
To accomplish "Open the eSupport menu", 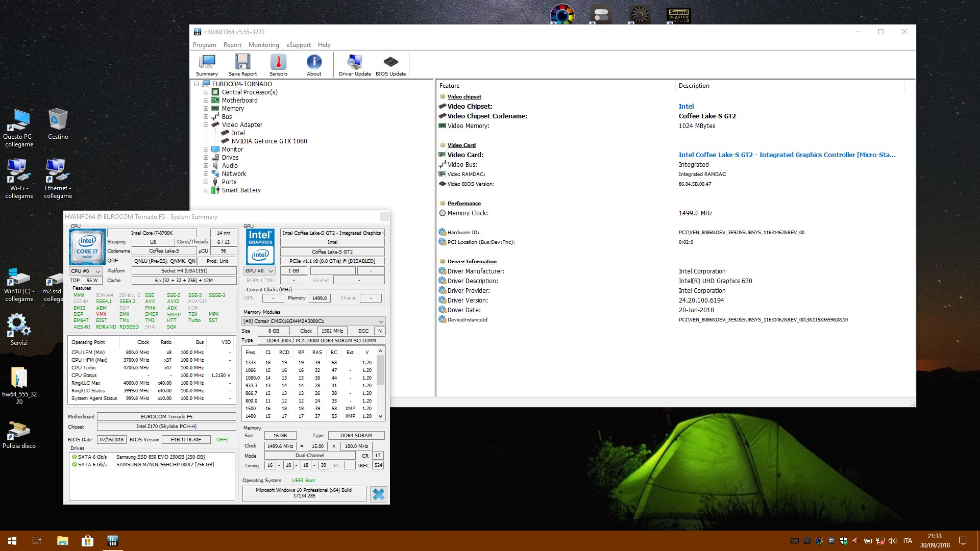I will [x=298, y=45].
